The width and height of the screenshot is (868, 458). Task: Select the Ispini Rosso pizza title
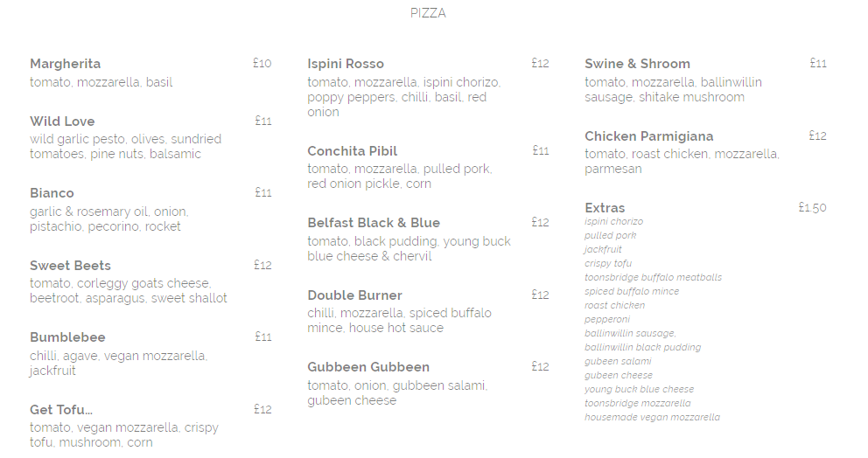pyautogui.click(x=346, y=64)
